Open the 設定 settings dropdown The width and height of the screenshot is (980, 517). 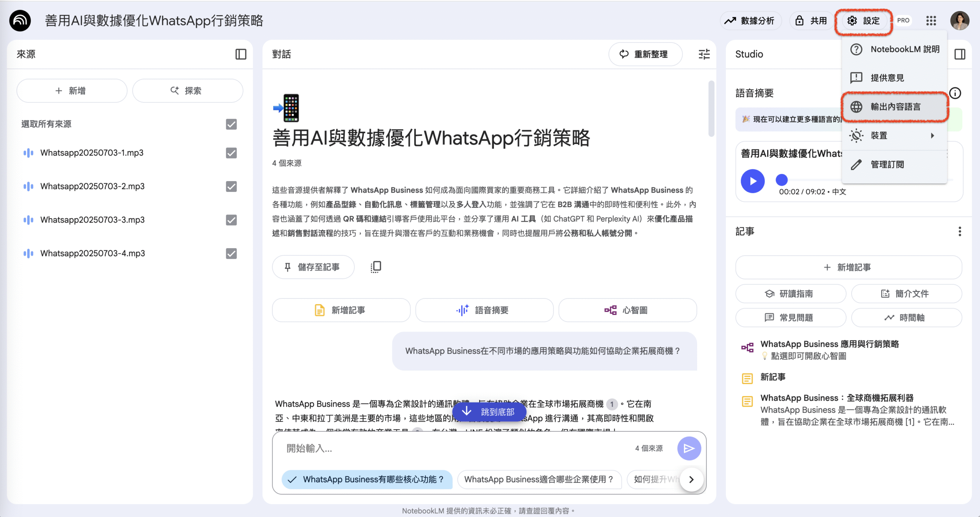pos(863,21)
